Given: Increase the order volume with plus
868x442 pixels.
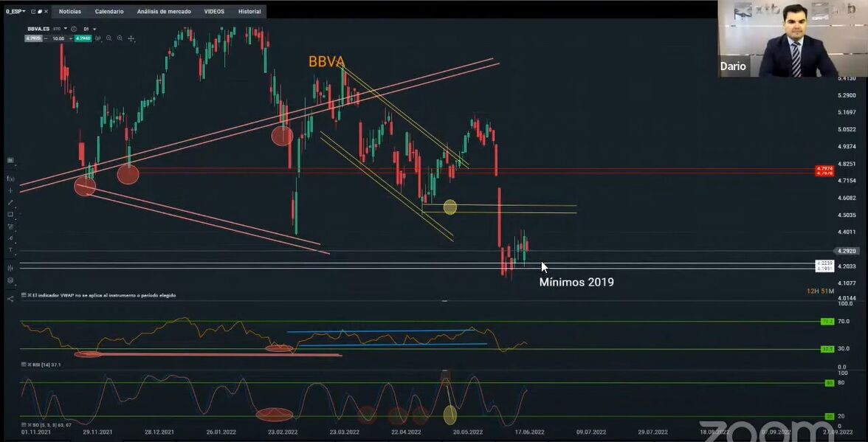Looking at the screenshot, I should pyautogui.click(x=70, y=38).
